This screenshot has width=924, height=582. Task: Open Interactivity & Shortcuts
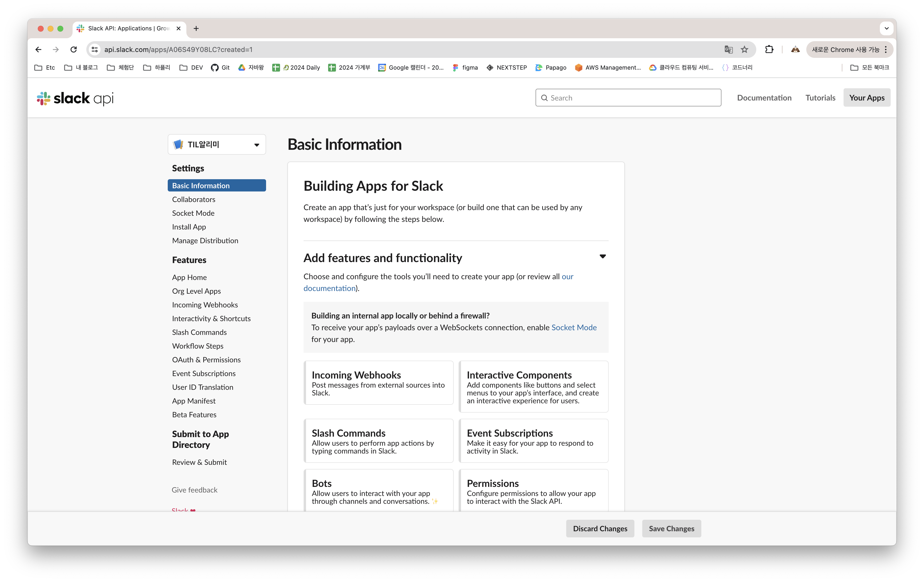point(211,319)
